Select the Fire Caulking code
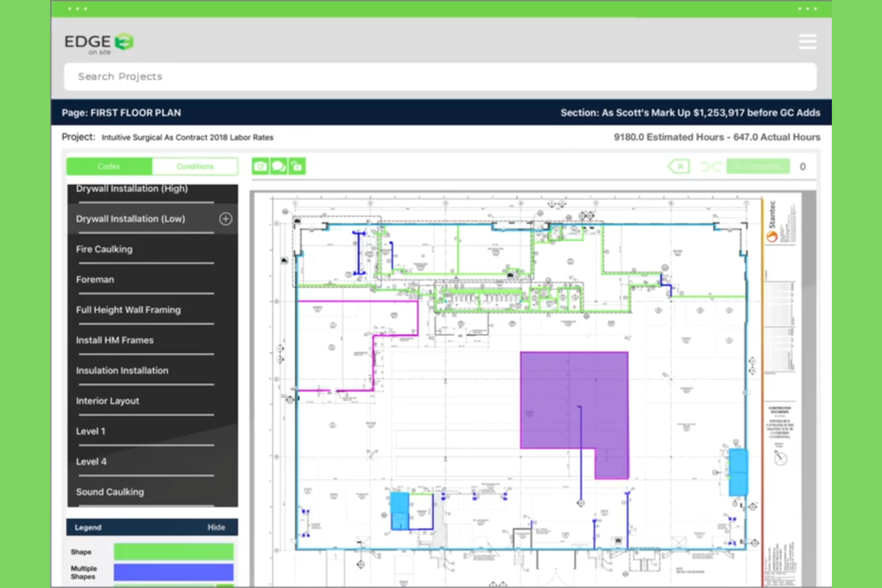The image size is (882, 588). point(104,249)
